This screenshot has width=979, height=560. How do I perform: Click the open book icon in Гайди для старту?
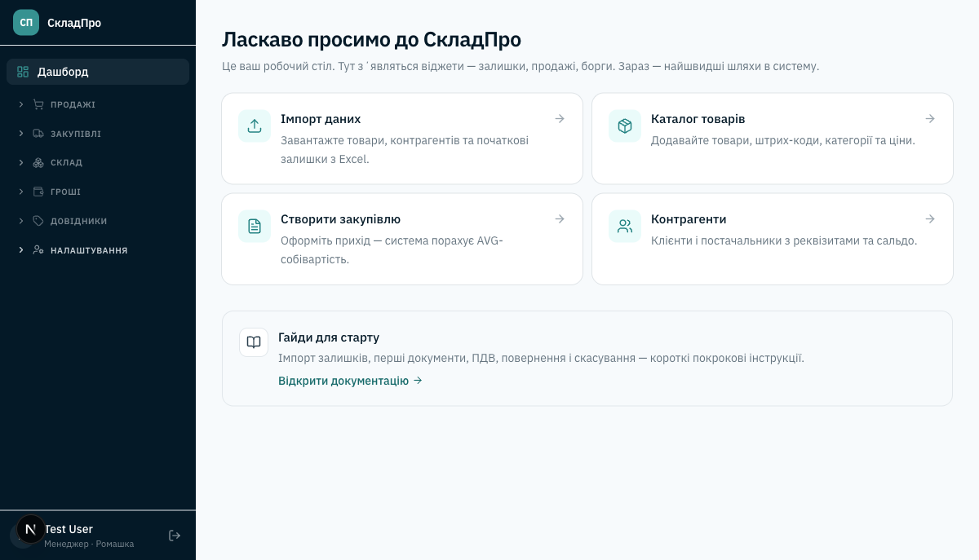pos(254,342)
